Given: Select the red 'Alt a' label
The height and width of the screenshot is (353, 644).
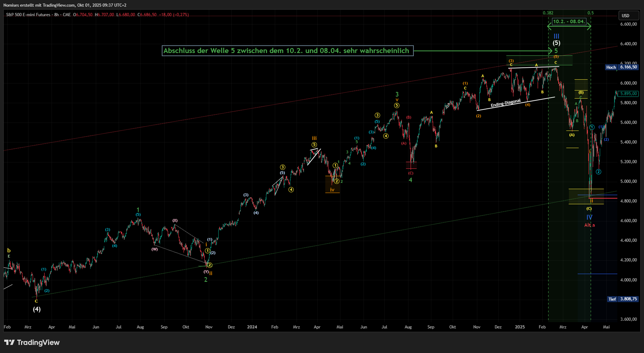Looking at the screenshot, I should tap(589, 225).
